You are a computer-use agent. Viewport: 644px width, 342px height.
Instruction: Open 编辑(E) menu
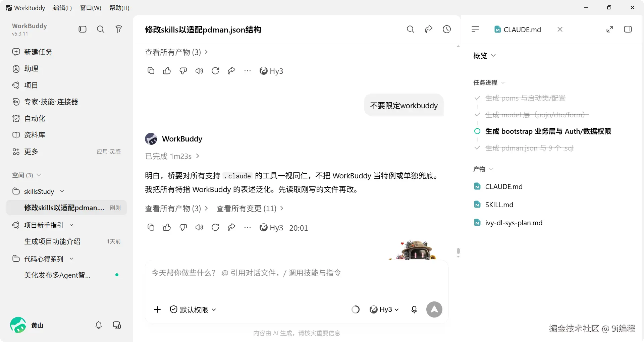point(62,8)
